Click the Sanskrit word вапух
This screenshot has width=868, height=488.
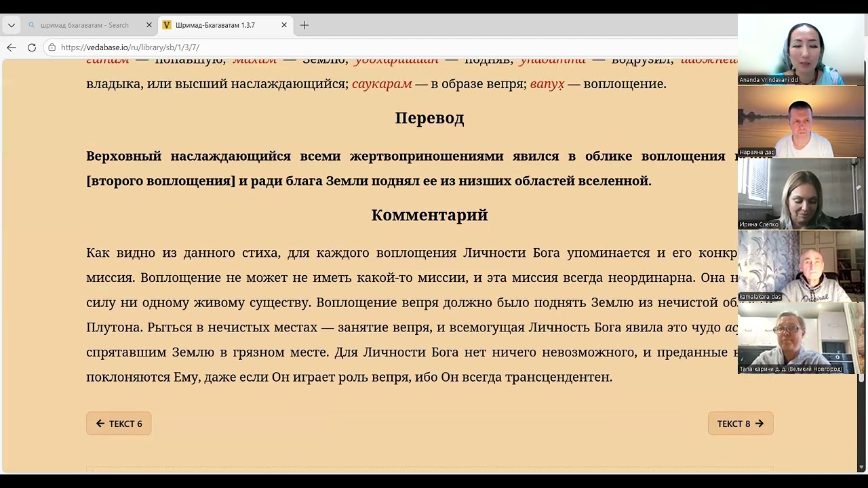[547, 84]
